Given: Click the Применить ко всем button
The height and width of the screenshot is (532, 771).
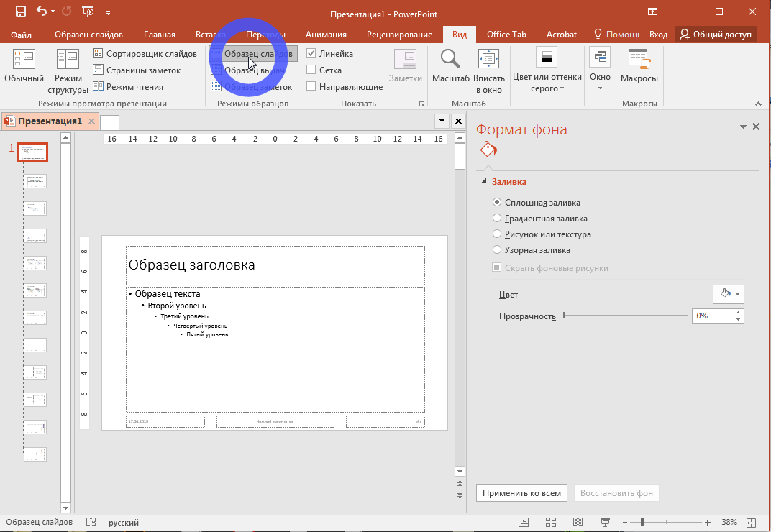Looking at the screenshot, I should [x=521, y=493].
